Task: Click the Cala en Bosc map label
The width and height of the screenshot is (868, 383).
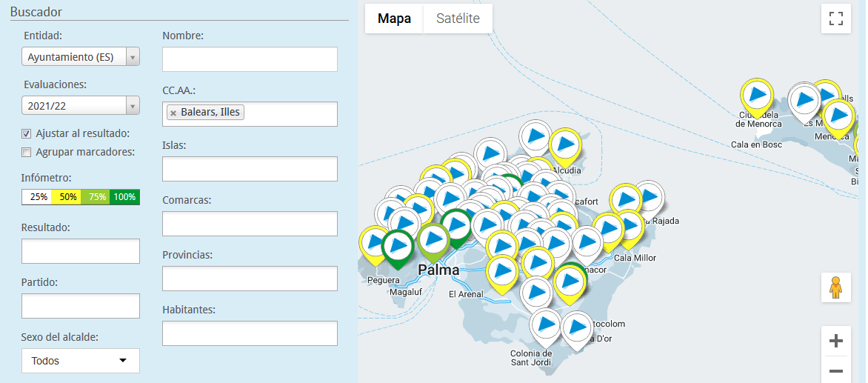Action: pyautogui.click(x=757, y=144)
